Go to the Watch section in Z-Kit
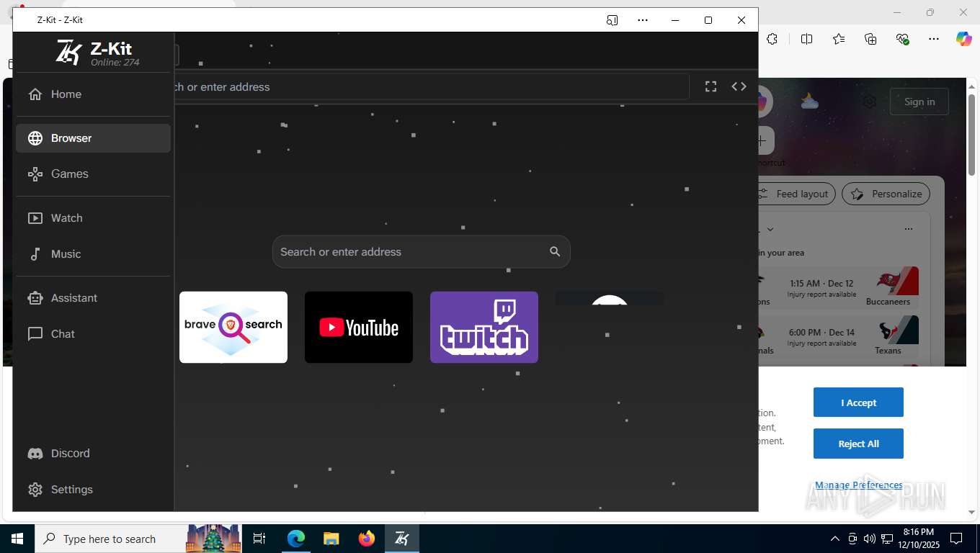Image resolution: width=980 pixels, height=553 pixels. tap(93, 218)
